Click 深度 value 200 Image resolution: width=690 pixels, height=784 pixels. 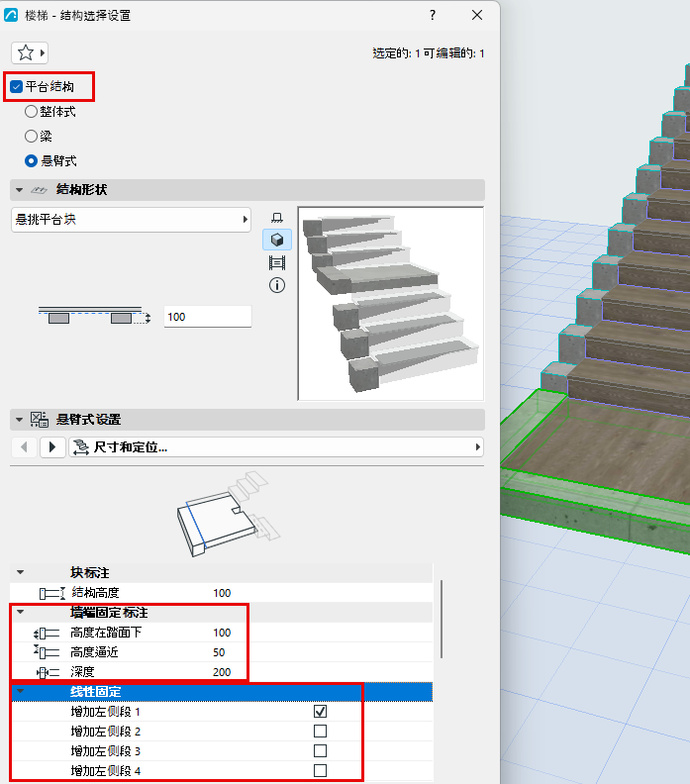222,672
